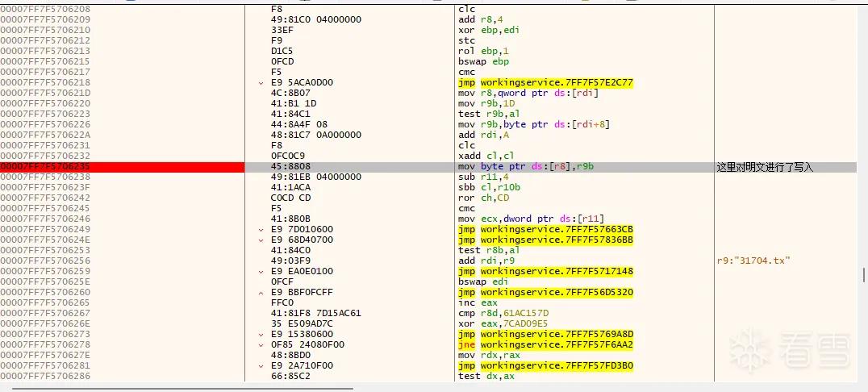Click the bytes '41:81F8 7D15AC61'
The height and width of the screenshot is (392, 868).
pos(316,314)
